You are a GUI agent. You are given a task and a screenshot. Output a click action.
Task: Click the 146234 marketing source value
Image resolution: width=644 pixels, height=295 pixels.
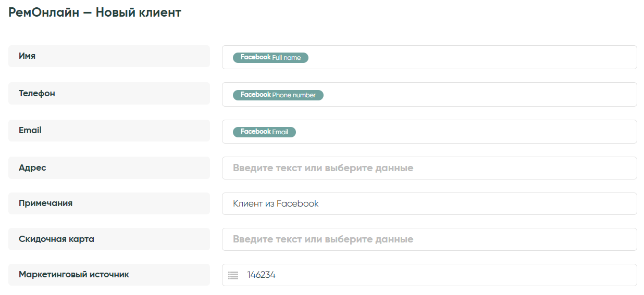(x=261, y=275)
